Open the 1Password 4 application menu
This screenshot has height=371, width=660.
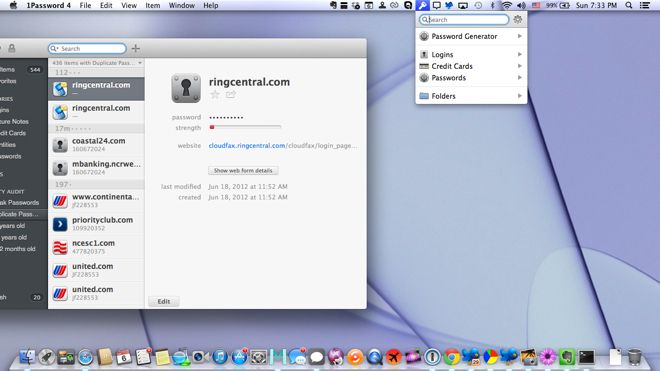[x=48, y=5]
